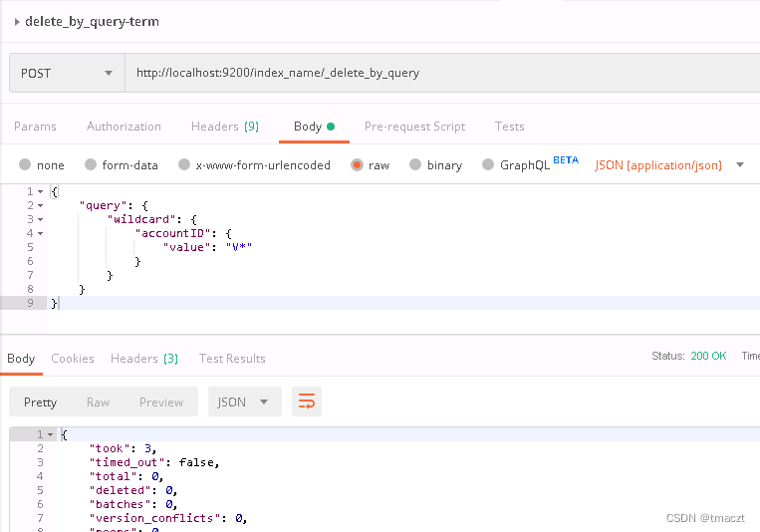
Task: Click the "took": 3 response line
Action: point(124,448)
